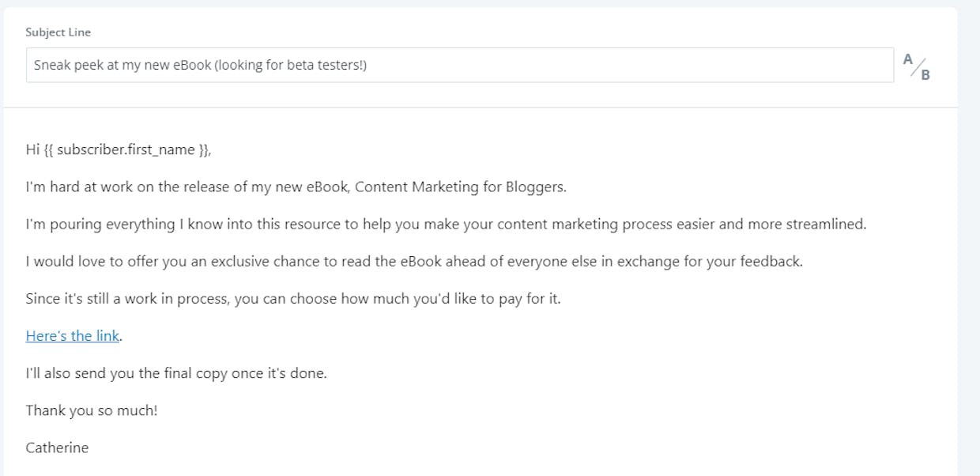Open the "Here's the link" hyperlink
Viewport: 980px width, 476px height.
pyautogui.click(x=73, y=336)
